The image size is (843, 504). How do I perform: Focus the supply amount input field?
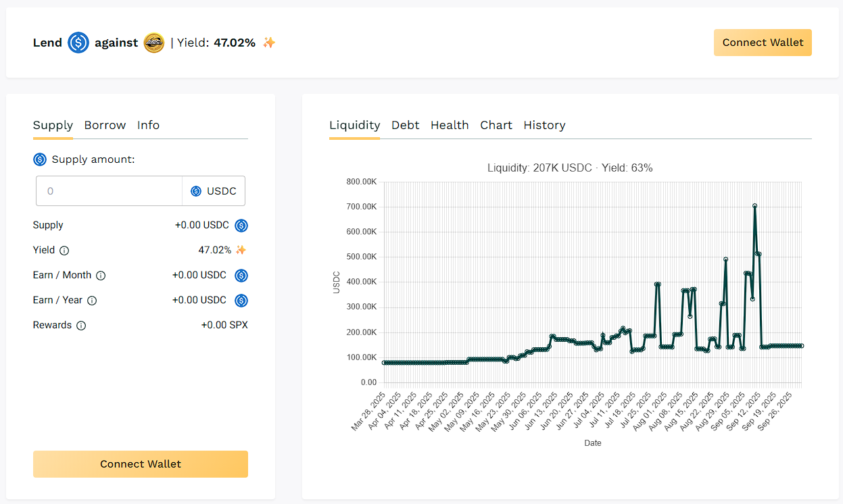coord(108,191)
